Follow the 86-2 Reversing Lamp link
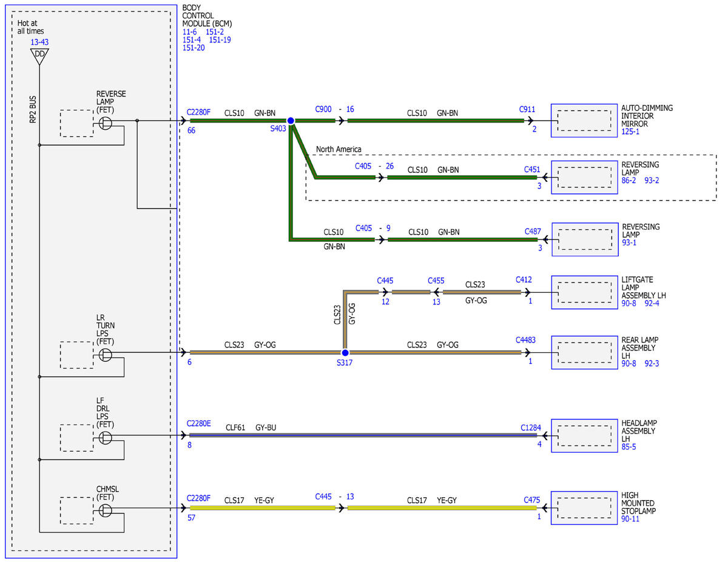The image size is (728, 562). tap(629, 180)
